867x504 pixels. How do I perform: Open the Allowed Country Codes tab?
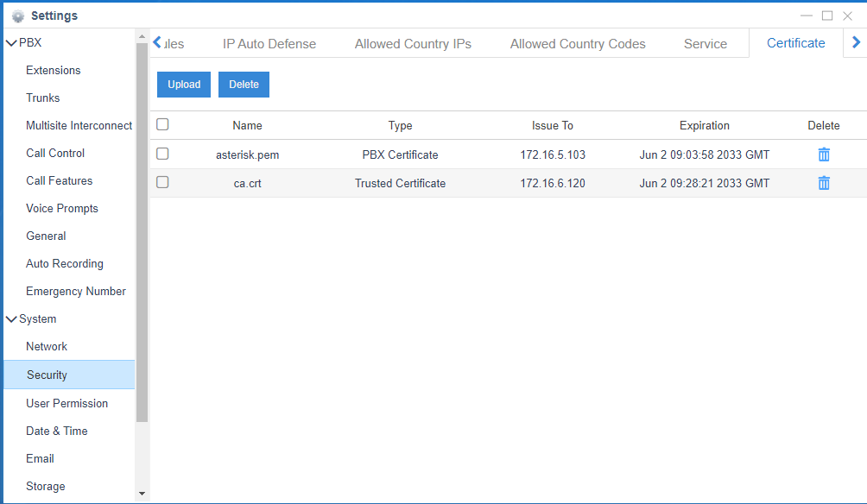click(x=578, y=44)
